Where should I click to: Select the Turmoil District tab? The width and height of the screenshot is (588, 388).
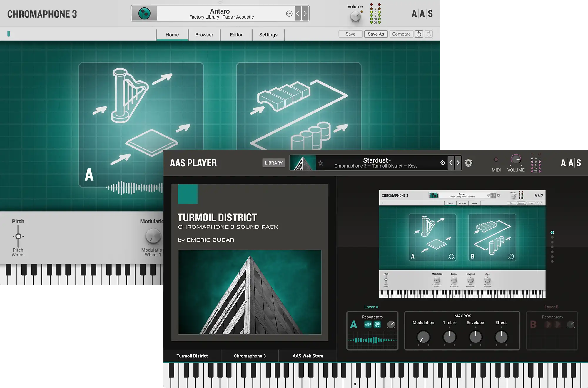click(x=192, y=356)
